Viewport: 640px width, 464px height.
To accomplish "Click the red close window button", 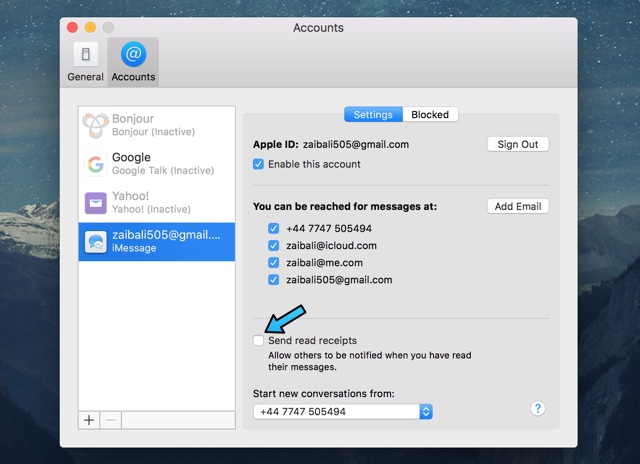I will click(x=72, y=27).
